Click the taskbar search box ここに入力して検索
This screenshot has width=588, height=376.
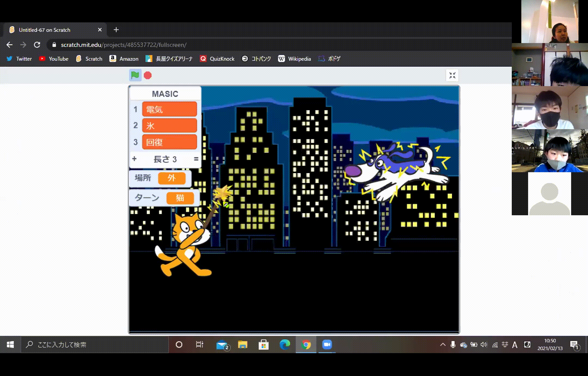[95, 345]
